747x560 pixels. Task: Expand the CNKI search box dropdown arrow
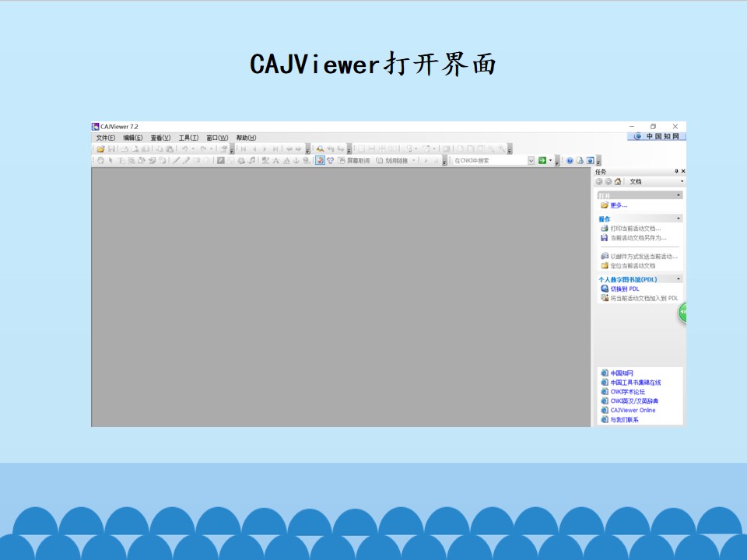point(531,160)
